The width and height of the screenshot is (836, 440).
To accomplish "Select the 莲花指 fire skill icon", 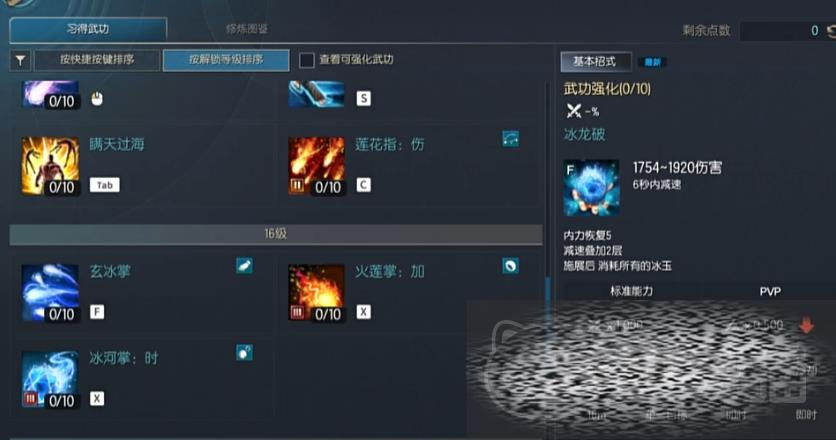I will pos(317,166).
